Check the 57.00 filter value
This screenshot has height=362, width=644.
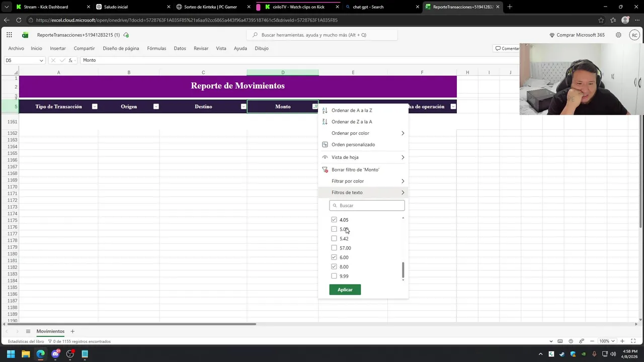point(334,248)
